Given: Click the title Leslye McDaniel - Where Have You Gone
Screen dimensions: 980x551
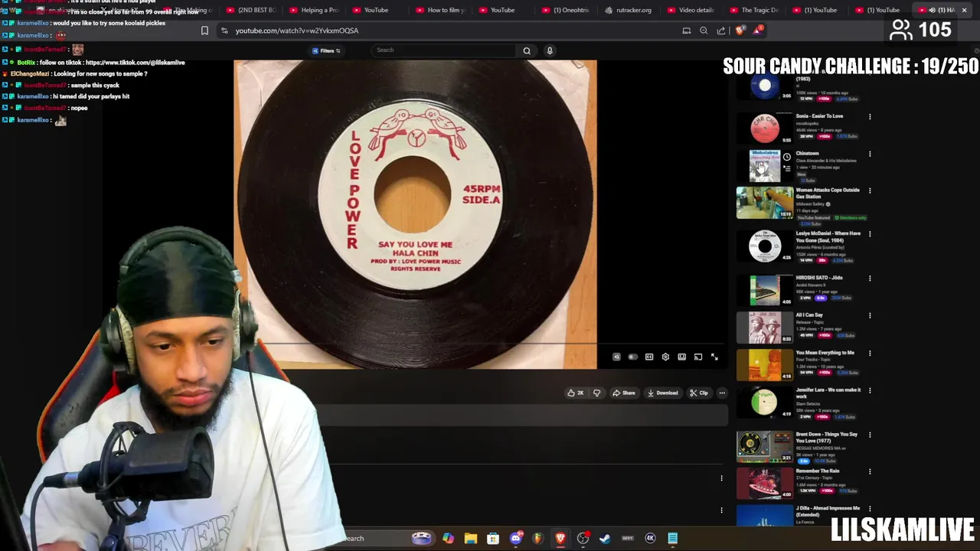Looking at the screenshot, I should pyautogui.click(x=828, y=236).
